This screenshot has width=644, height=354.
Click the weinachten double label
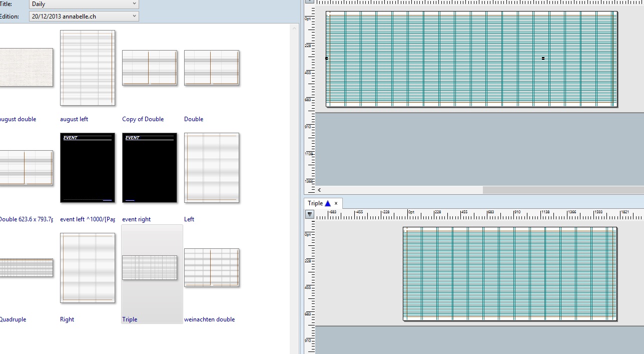(x=209, y=319)
